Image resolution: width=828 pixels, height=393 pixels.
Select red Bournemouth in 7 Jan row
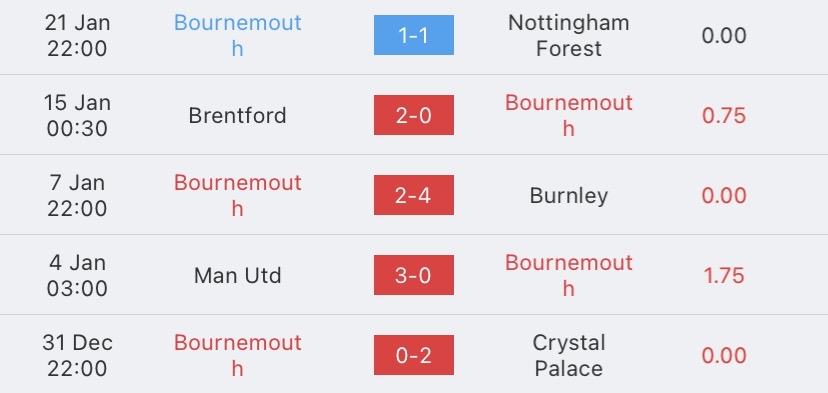(x=238, y=195)
